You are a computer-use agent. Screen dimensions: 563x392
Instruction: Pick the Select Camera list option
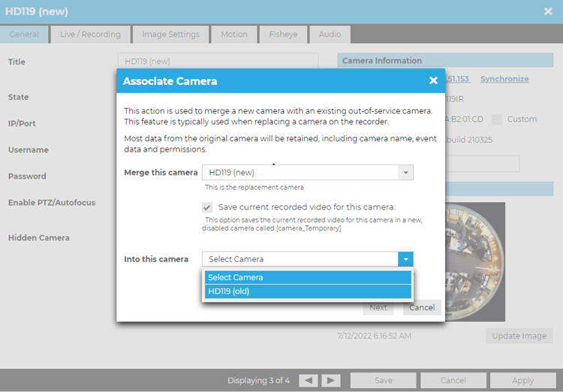pos(308,277)
